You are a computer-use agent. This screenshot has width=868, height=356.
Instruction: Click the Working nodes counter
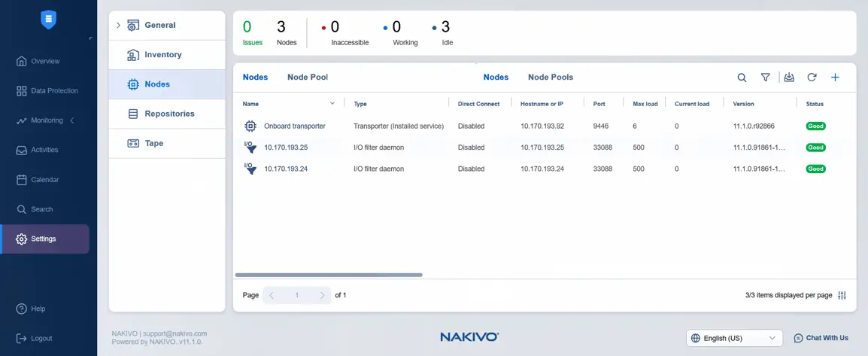pyautogui.click(x=402, y=32)
